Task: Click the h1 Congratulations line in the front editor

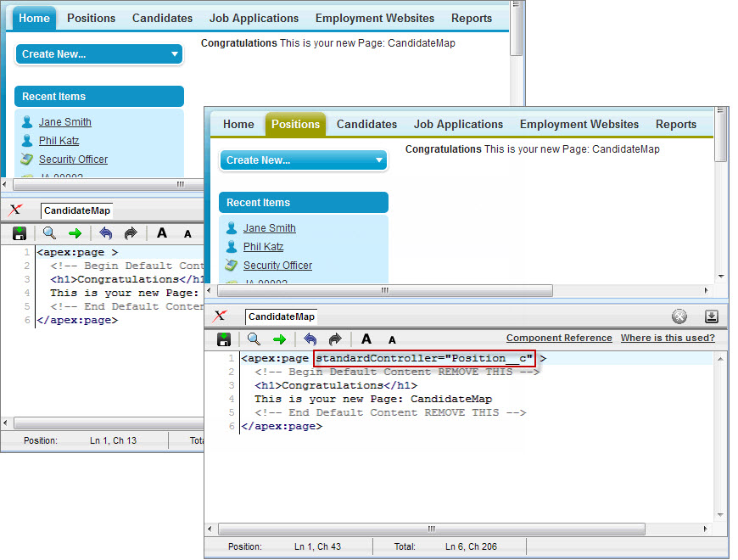Action: click(x=336, y=385)
